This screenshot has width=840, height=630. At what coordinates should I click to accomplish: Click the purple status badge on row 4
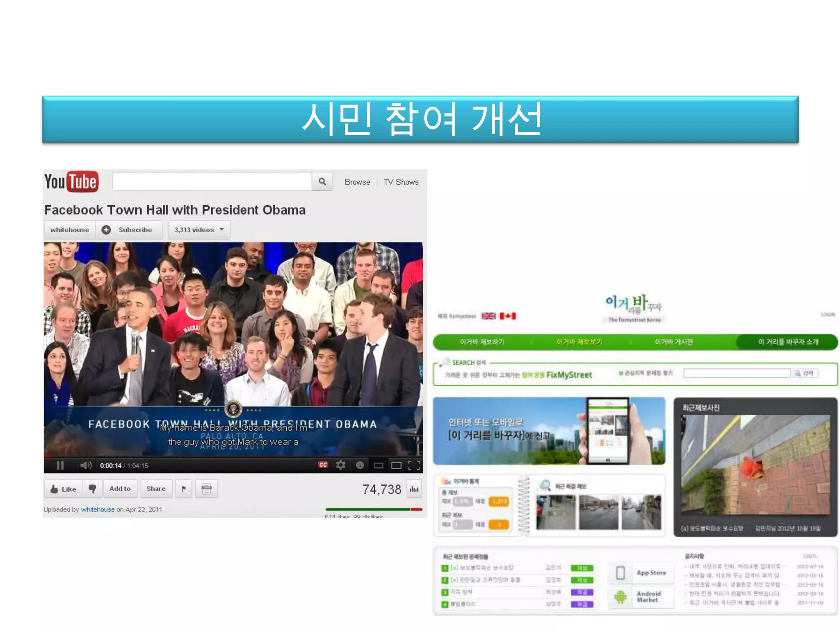click(582, 605)
